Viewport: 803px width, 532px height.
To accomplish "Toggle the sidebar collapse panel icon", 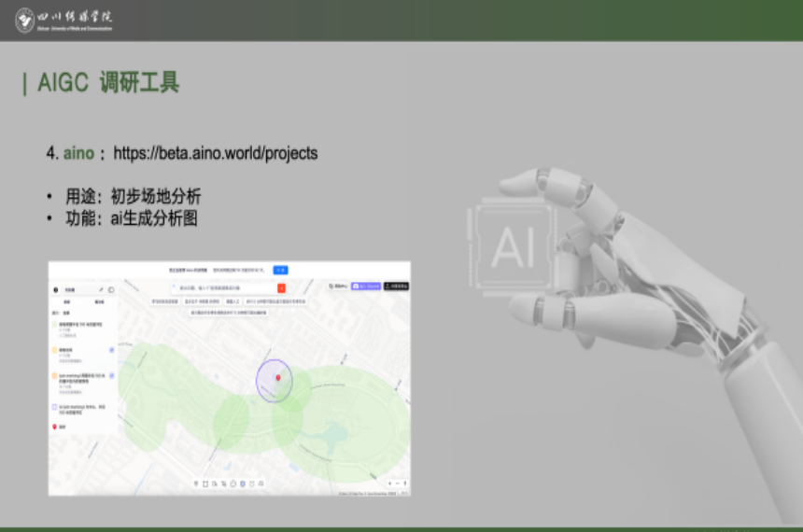I will pyautogui.click(x=111, y=289).
